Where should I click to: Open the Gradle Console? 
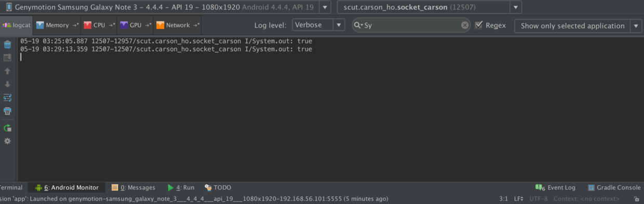(614, 187)
